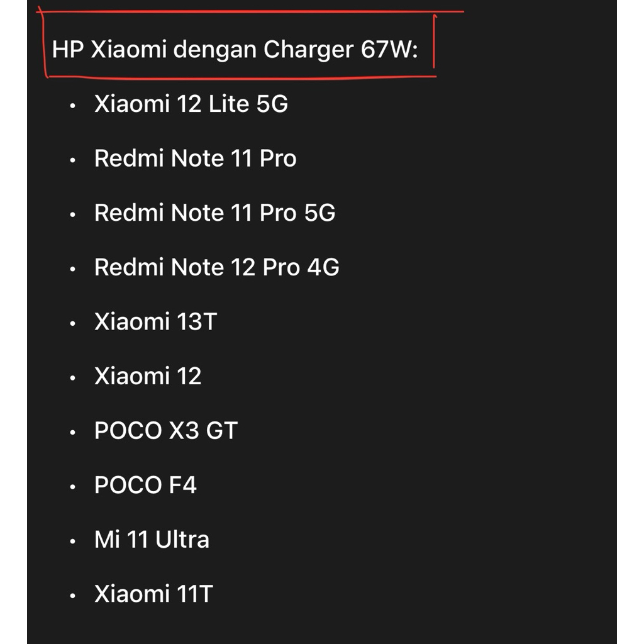Click the heading "HP Xiaomi dengan Charger 67W:"
The image size is (644, 644).
(235, 50)
